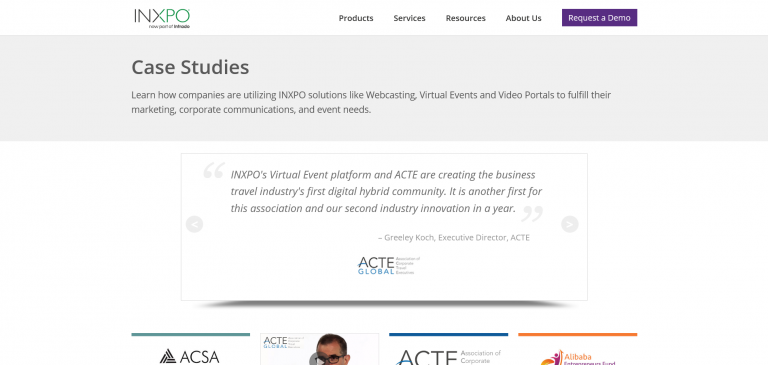Click the Greeley Koch attribution text
This screenshot has height=365, width=768.
coord(454,238)
